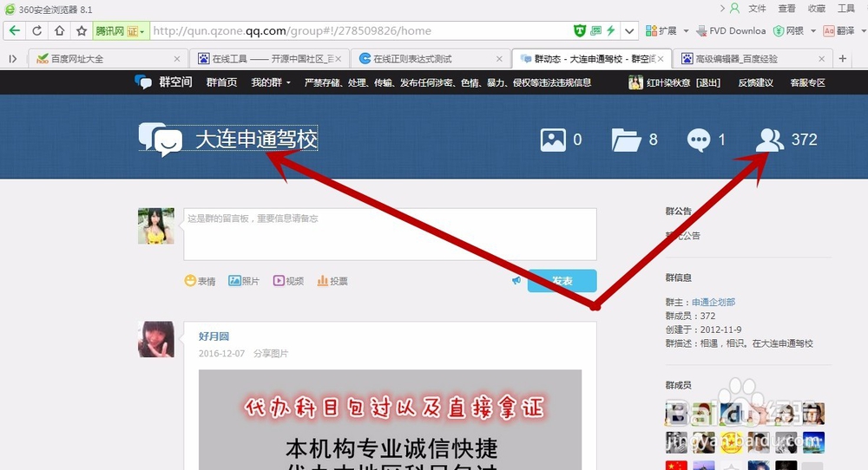
Task: Click the megaphone announcement icon
Action: point(516,281)
